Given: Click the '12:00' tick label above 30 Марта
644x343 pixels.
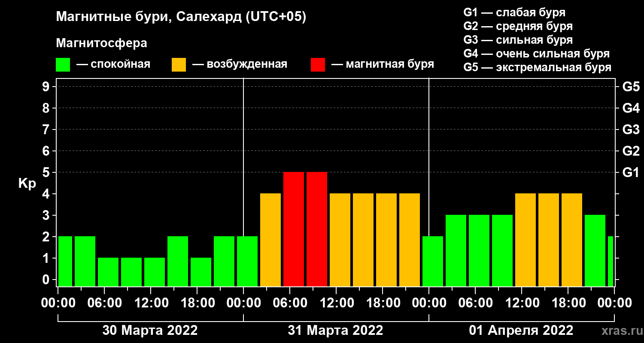Looking at the screenshot, I should 151,303.
